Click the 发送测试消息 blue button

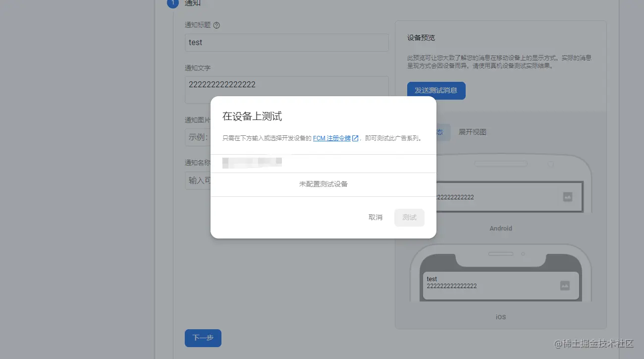(436, 91)
